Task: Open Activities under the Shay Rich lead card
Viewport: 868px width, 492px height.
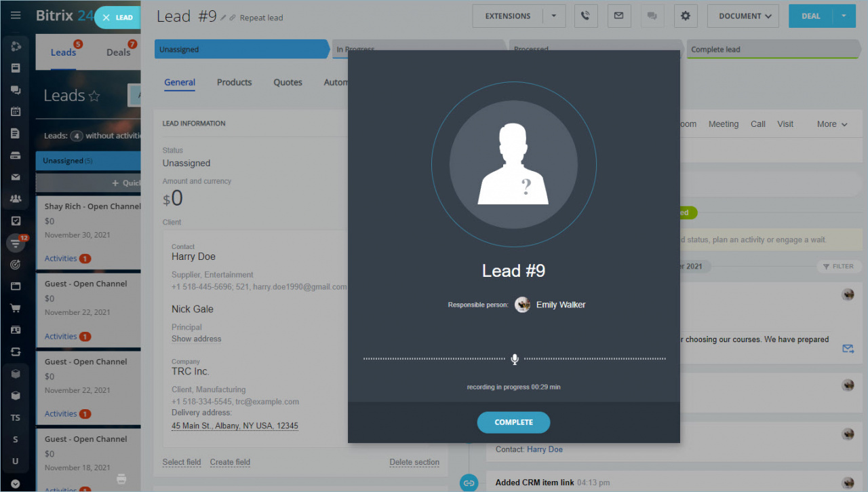Action: pos(60,259)
